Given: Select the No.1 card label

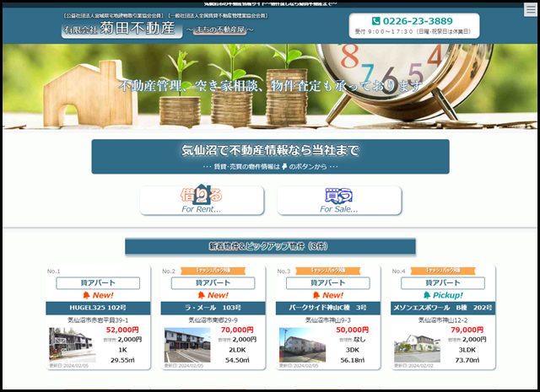Looking at the screenshot, I should (53, 271).
